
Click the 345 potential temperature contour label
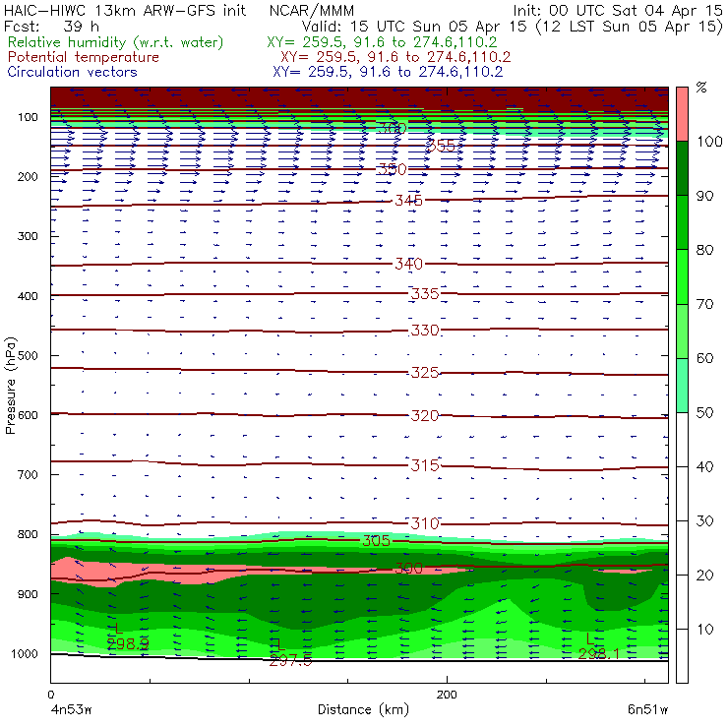point(408,200)
